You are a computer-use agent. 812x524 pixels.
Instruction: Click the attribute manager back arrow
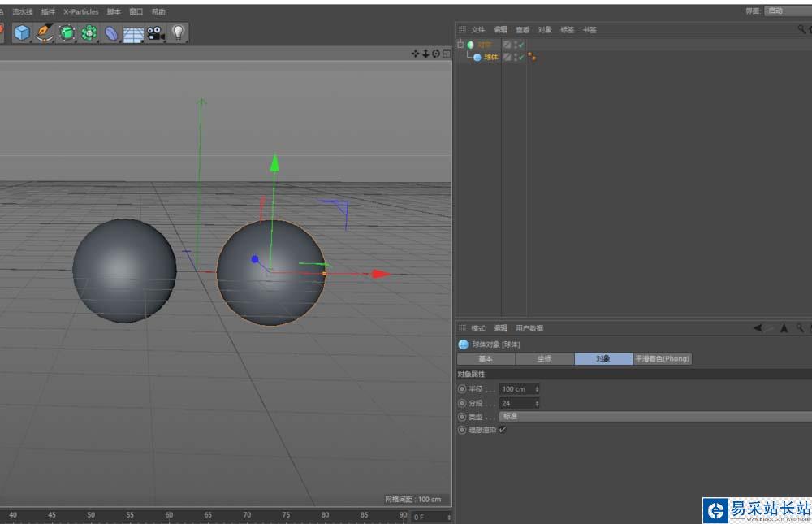pyautogui.click(x=757, y=328)
